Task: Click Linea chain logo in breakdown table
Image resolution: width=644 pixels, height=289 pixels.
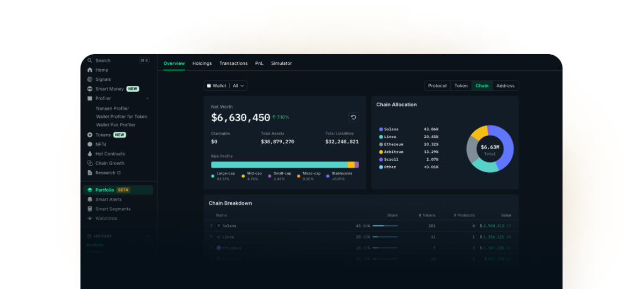Action: pyautogui.click(x=219, y=237)
